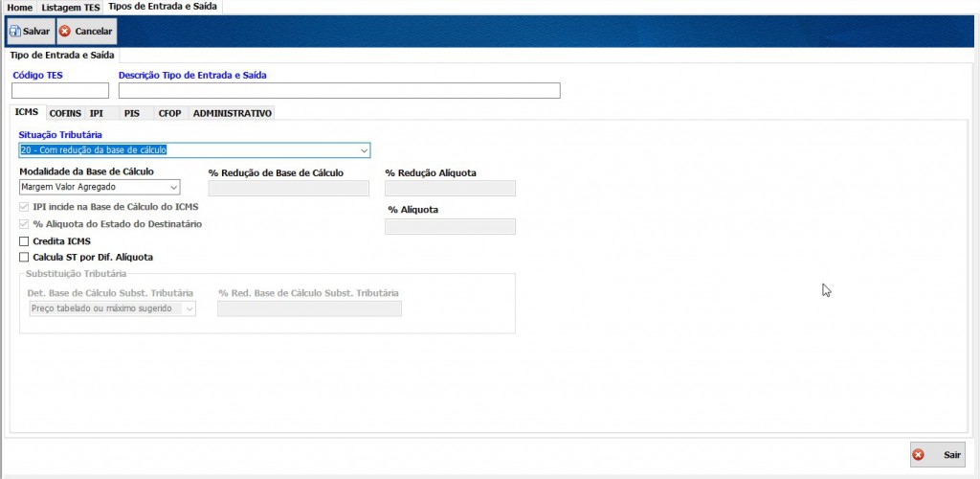Image resolution: width=980 pixels, height=479 pixels.
Task: Toggle Calcula ST por Dif. Alíquota checkbox
Action: (24, 258)
